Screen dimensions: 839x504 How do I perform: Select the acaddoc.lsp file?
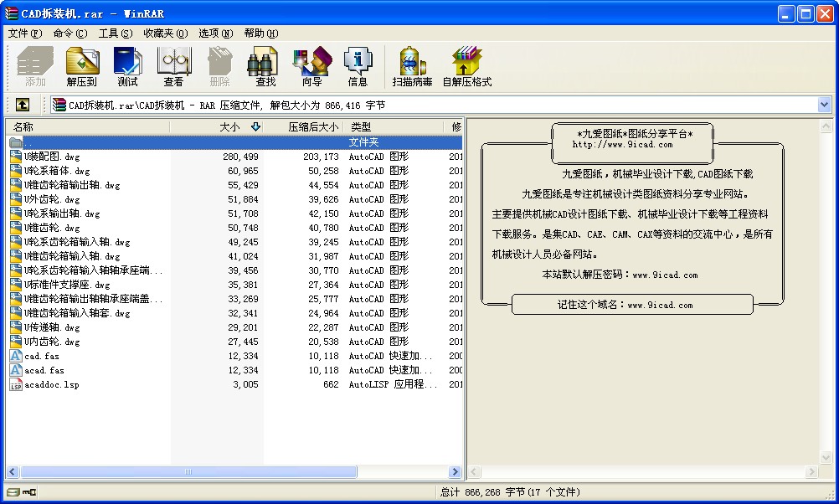pyautogui.click(x=51, y=384)
